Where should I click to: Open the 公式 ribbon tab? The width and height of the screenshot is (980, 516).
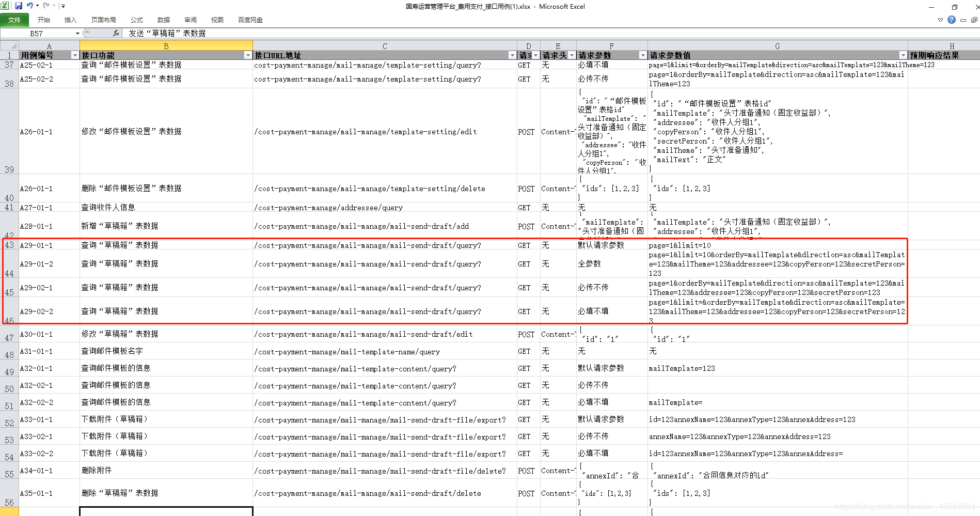[x=137, y=20]
